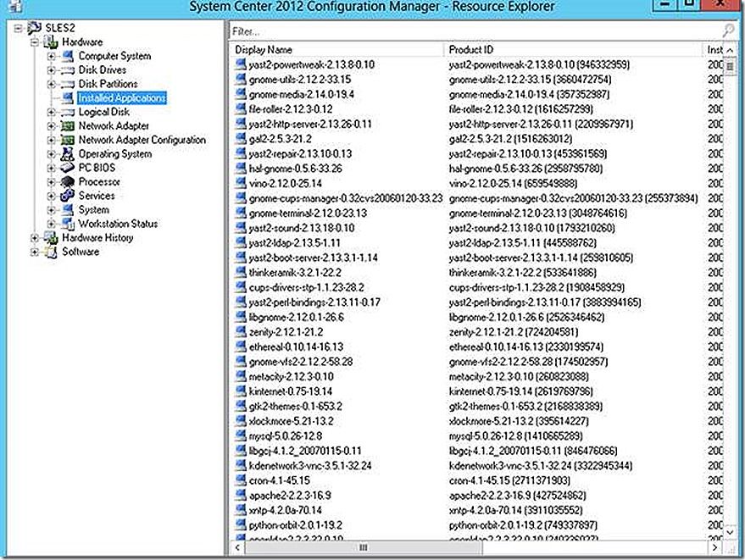Click the horizontal scrollbar left arrow

pyautogui.click(x=237, y=547)
